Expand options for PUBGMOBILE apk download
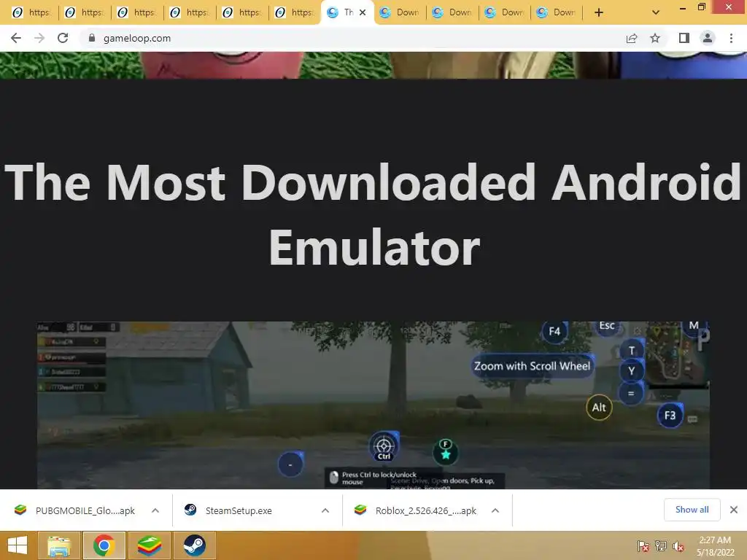Image resolution: width=747 pixels, height=560 pixels. point(155,510)
